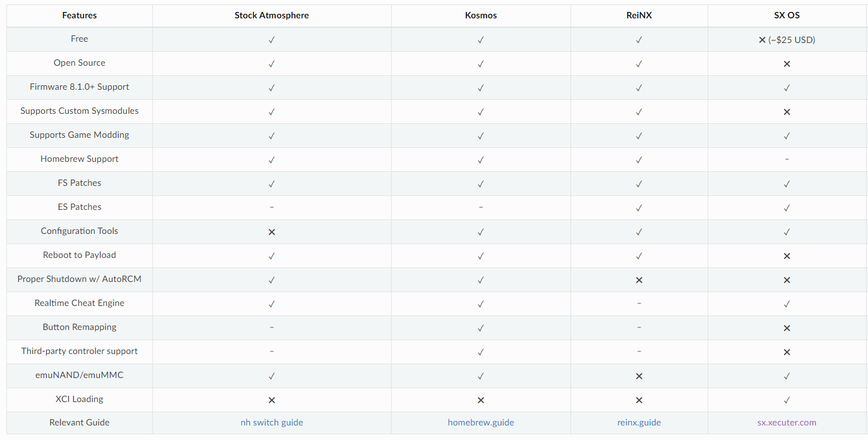Open the nh switch guide link
The image size is (868, 440).
point(272,422)
